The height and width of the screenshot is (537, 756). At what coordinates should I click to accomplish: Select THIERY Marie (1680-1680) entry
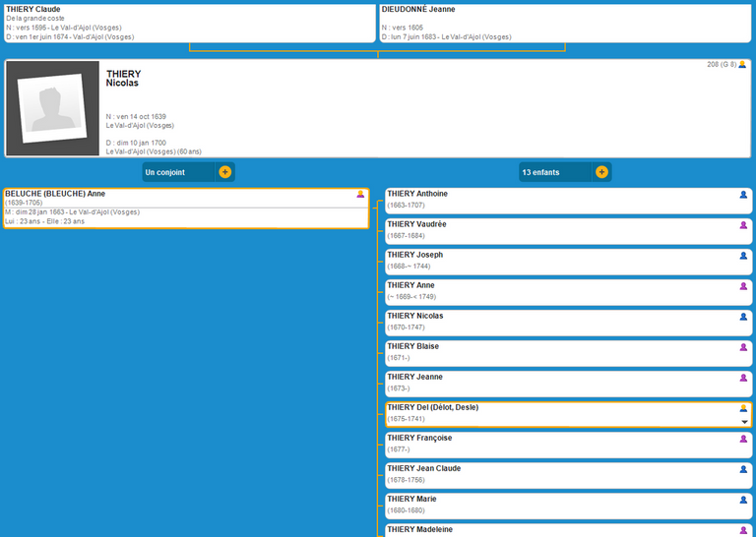(411, 499)
